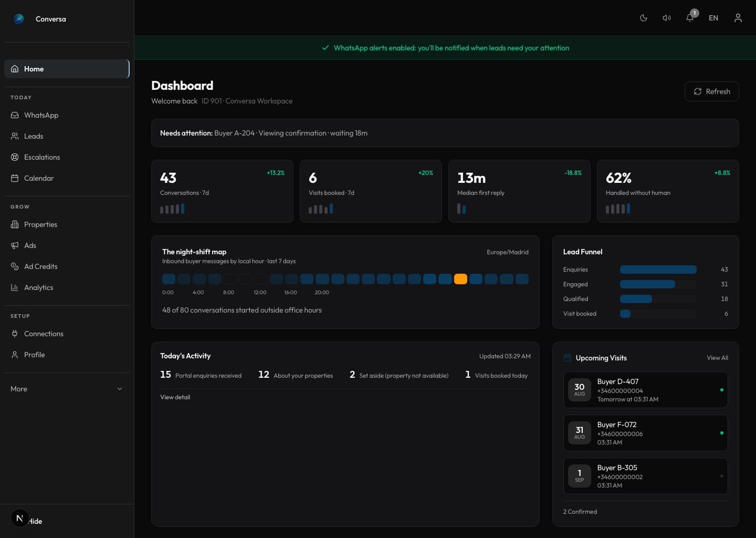756x538 pixels.
Task: Click the 30 AUG date badge
Action: (x=580, y=390)
